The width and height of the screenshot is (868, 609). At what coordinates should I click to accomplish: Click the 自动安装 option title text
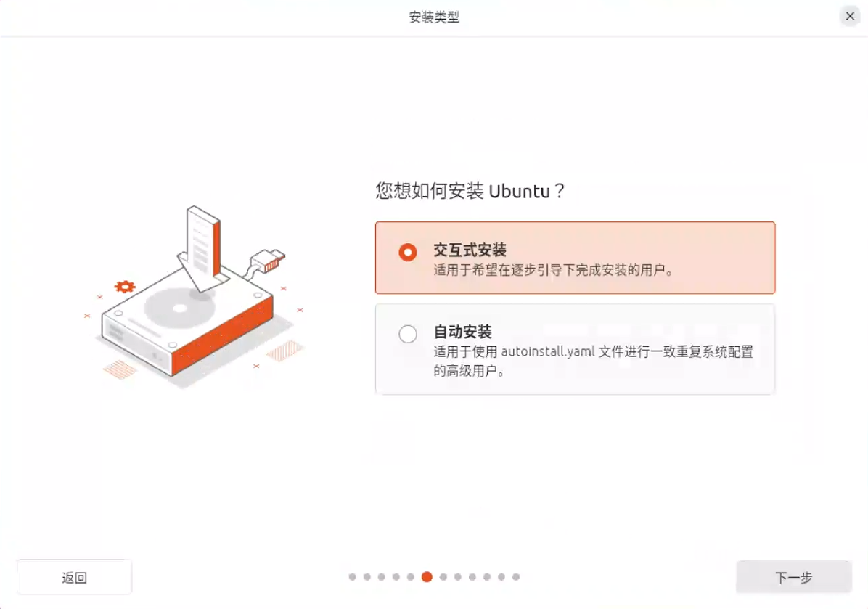pos(463,332)
